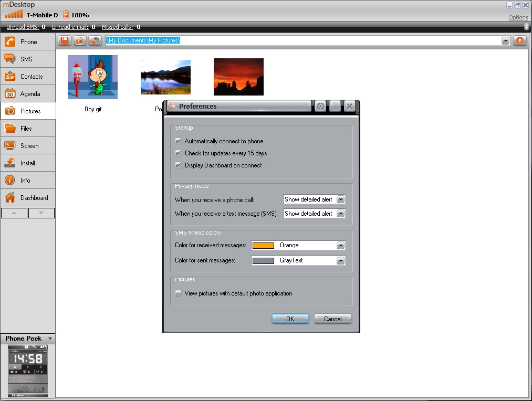Open the Phone section in the sidebar
The height and width of the screenshot is (401, 532).
[x=28, y=41]
